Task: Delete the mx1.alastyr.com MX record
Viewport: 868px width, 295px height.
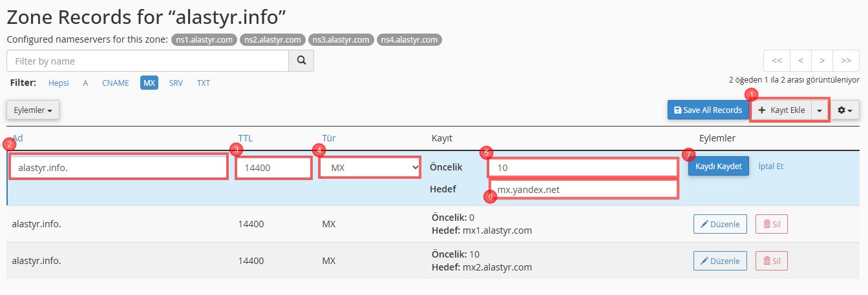Action: point(771,224)
